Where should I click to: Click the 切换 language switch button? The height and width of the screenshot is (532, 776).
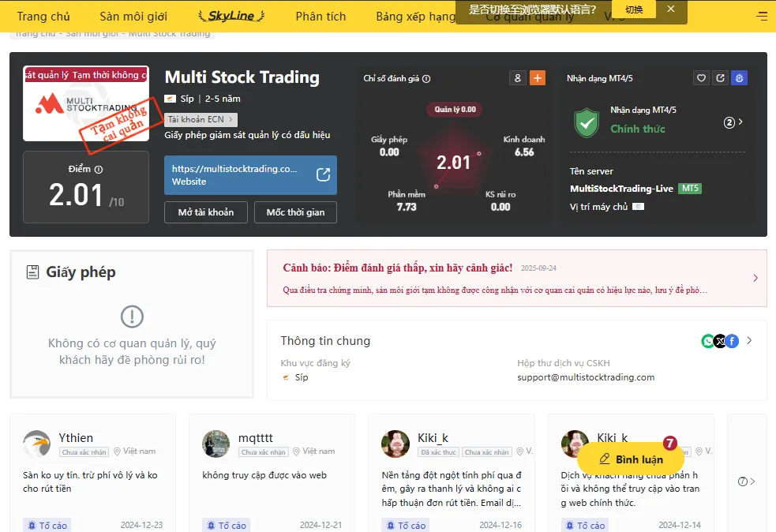[x=634, y=9]
